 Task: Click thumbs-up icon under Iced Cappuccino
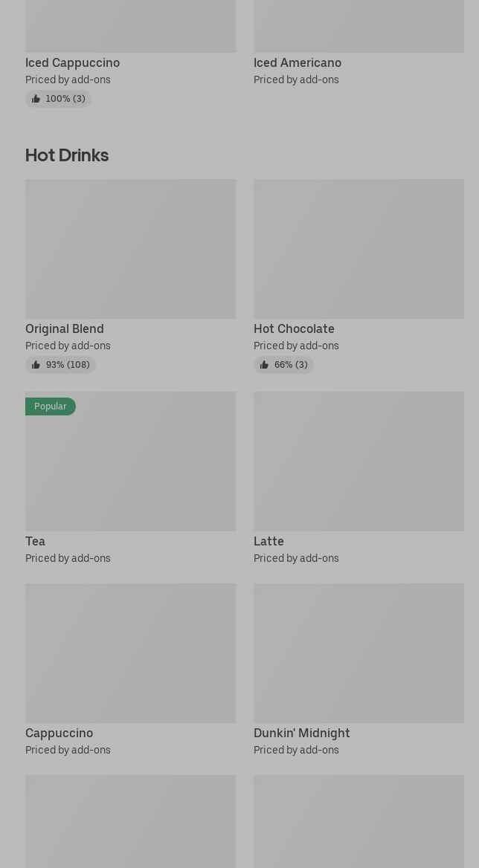pyautogui.click(x=36, y=99)
